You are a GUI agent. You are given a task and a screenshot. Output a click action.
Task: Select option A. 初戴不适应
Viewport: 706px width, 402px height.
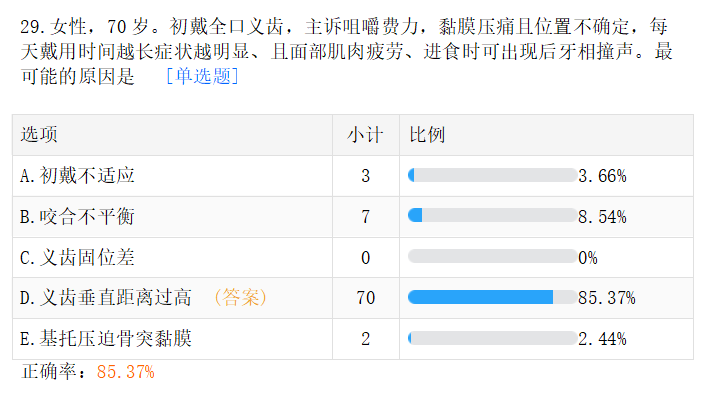pyautogui.click(x=78, y=176)
